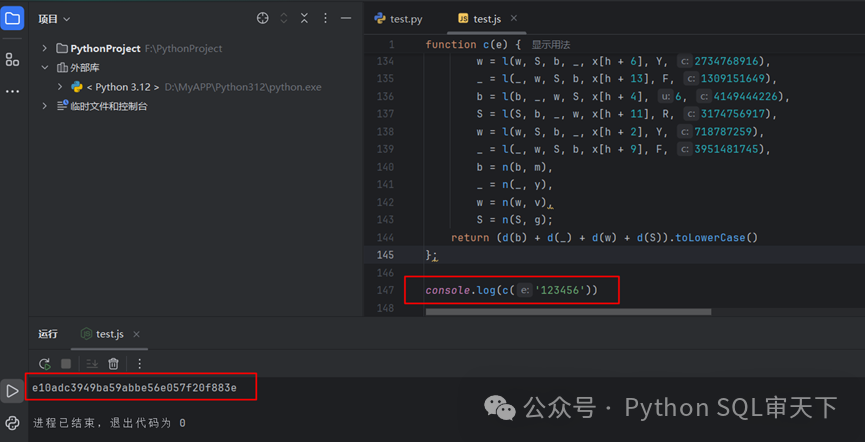Click the 运行 panel label
The height and width of the screenshot is (442, 865).
47,334
